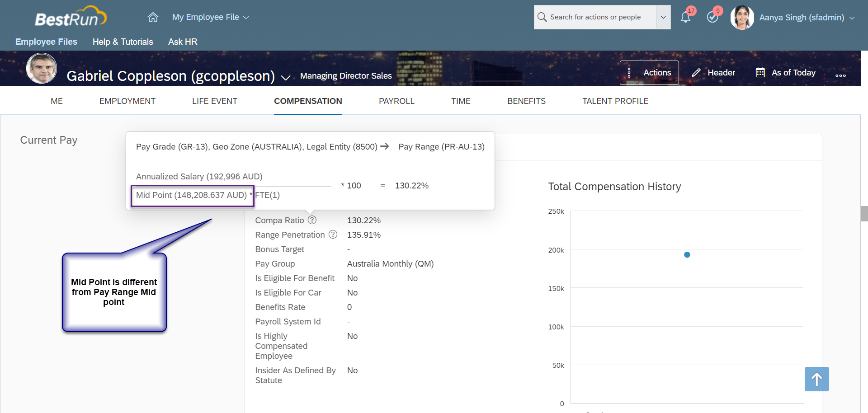Click the Pay Range (PR-AU-13) text
The height and width of the screenshot is (413, 868).
(441, 147)
